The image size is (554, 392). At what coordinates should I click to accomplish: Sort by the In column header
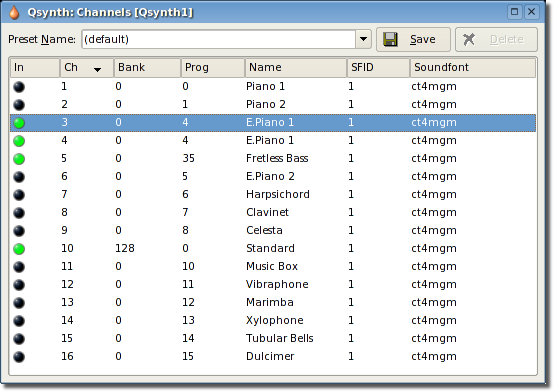pos(35,68)
